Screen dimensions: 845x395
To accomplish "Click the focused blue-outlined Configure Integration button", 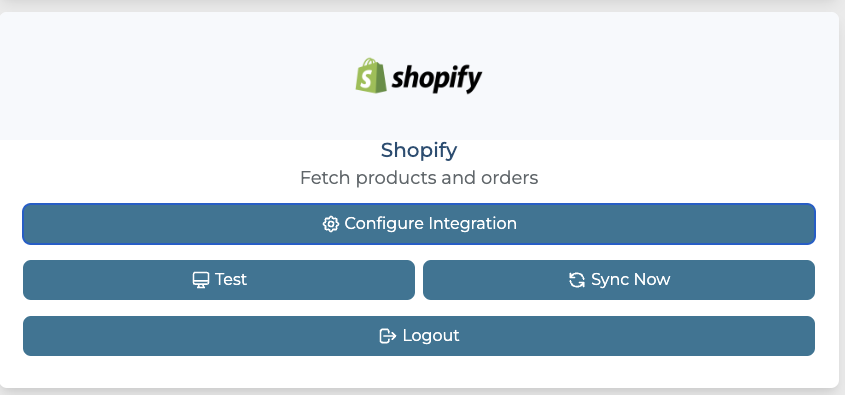I will [x=419, y=224].
